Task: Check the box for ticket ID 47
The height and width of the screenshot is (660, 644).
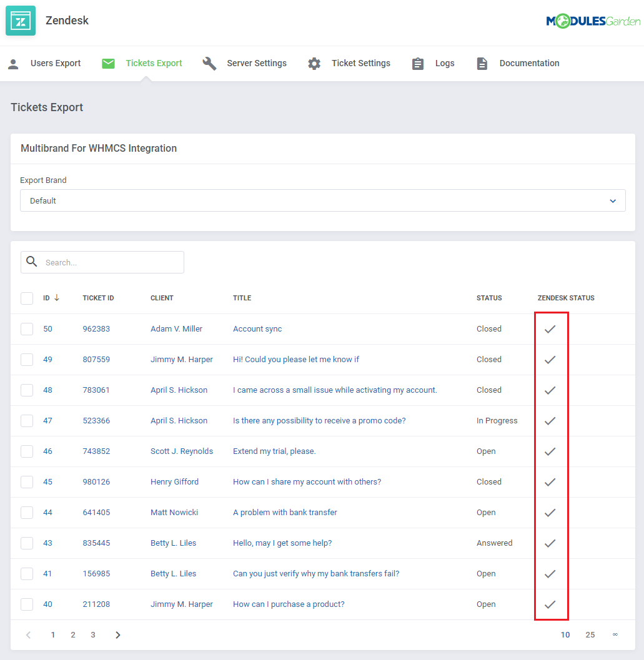Action: tap(27, 420)
